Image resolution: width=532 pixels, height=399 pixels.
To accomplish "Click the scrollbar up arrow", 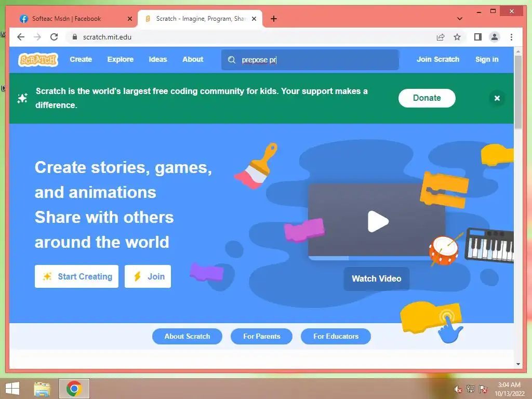I will click(x=518, y=51).
